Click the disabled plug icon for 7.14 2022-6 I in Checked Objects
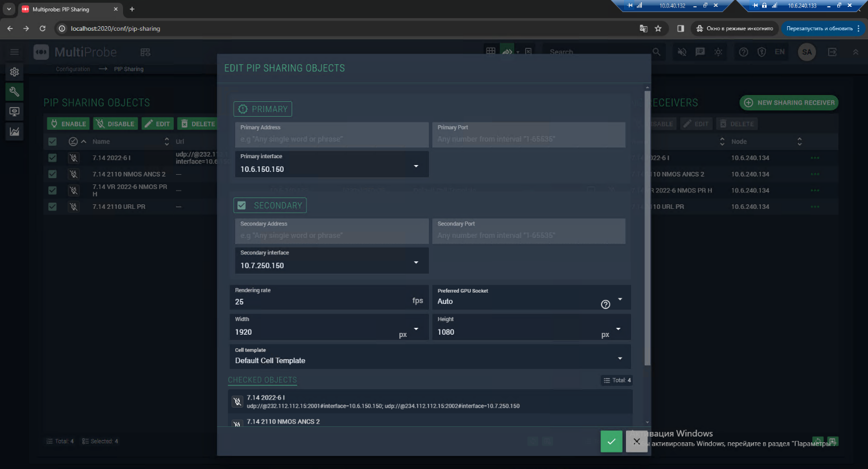868x469 pixels. tap(238, 402)
